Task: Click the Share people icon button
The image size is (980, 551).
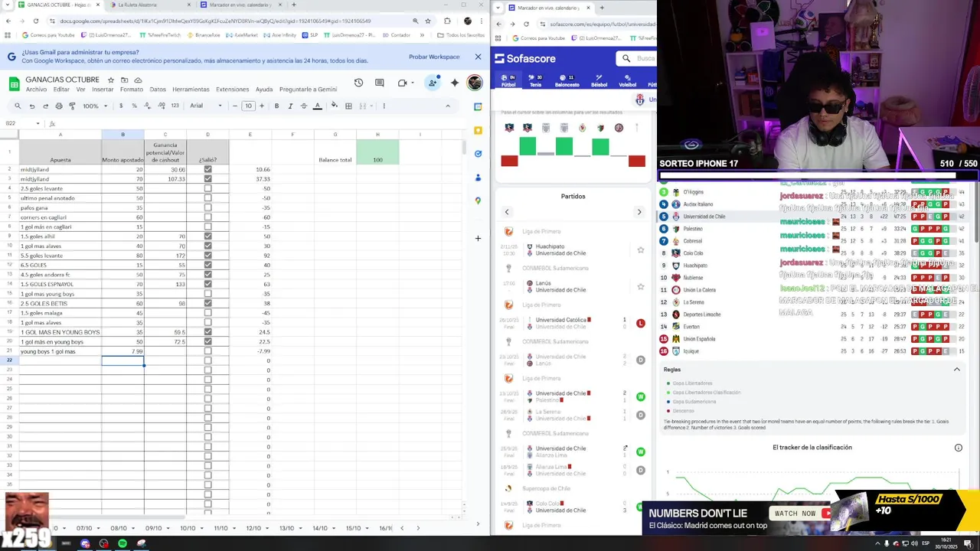Action: (x=433, y=83)
